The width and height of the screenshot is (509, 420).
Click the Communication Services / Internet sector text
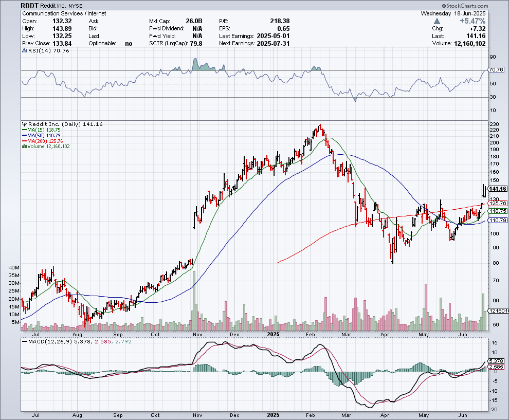pyautogui.click(x=64, y=14)
